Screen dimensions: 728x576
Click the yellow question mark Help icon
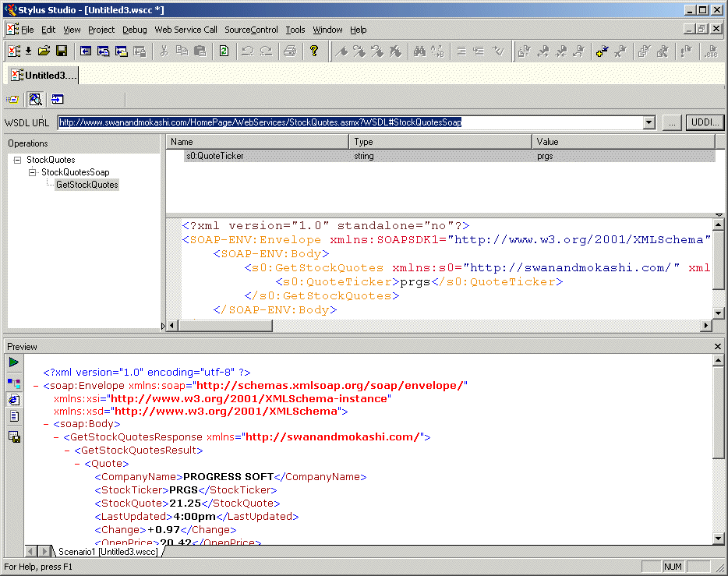point(314,51)
